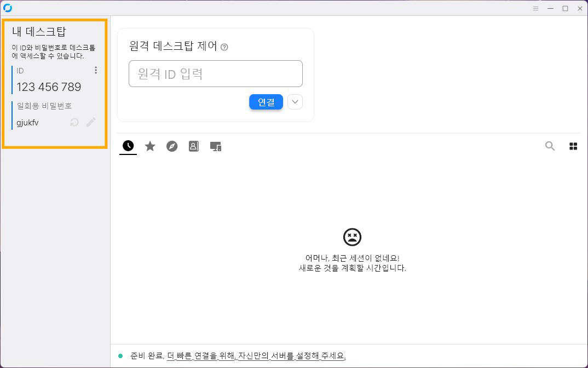Click the help icon beside 원격 데스크탑 제어
This screenshot has height=368, width=588.
click(224, 47)
